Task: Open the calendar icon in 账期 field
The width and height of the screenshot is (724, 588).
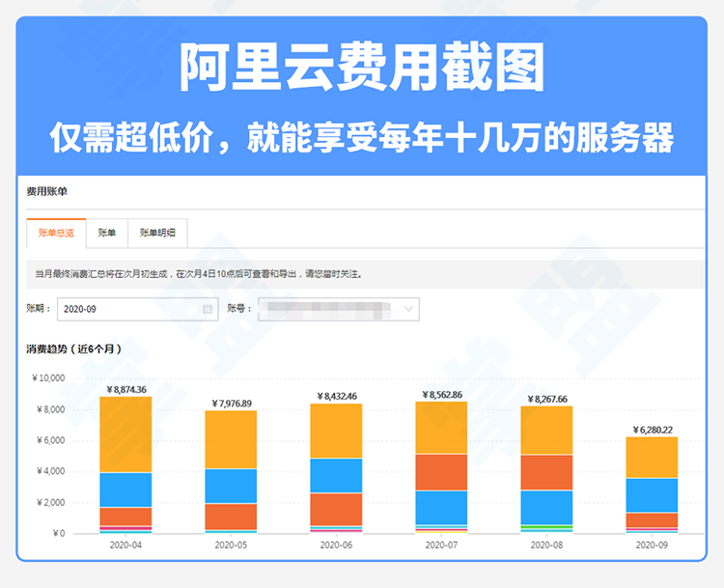Action: coord(208,309)
